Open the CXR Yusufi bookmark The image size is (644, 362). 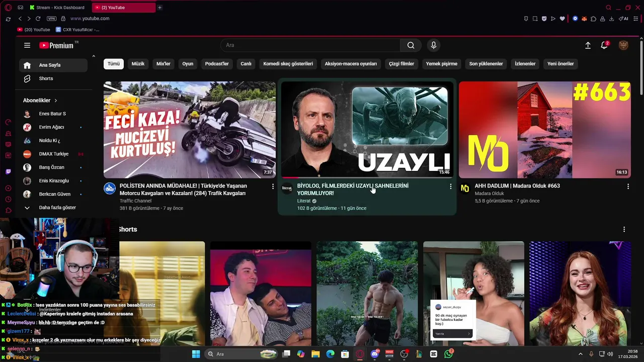pos(77,30)
